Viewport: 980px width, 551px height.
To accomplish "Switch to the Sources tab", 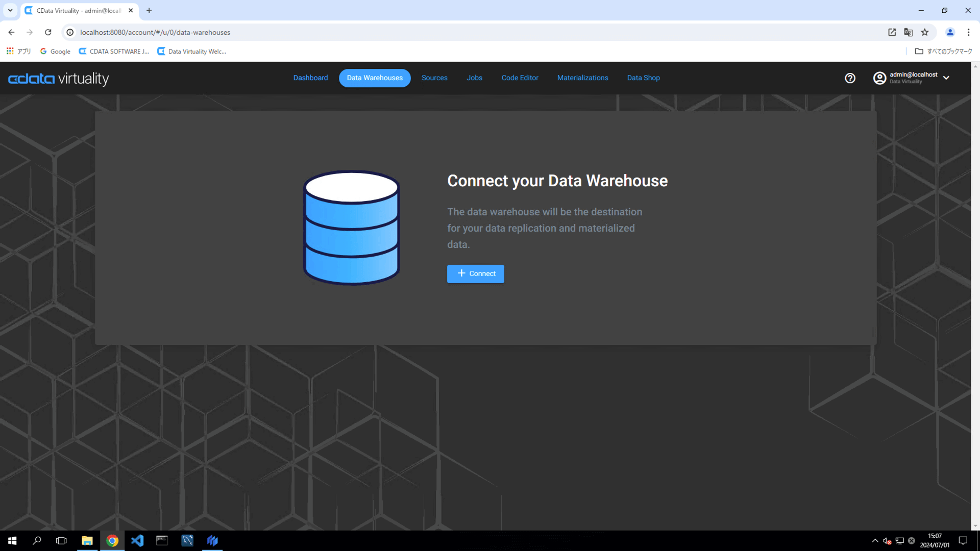I will pos(434,78).
